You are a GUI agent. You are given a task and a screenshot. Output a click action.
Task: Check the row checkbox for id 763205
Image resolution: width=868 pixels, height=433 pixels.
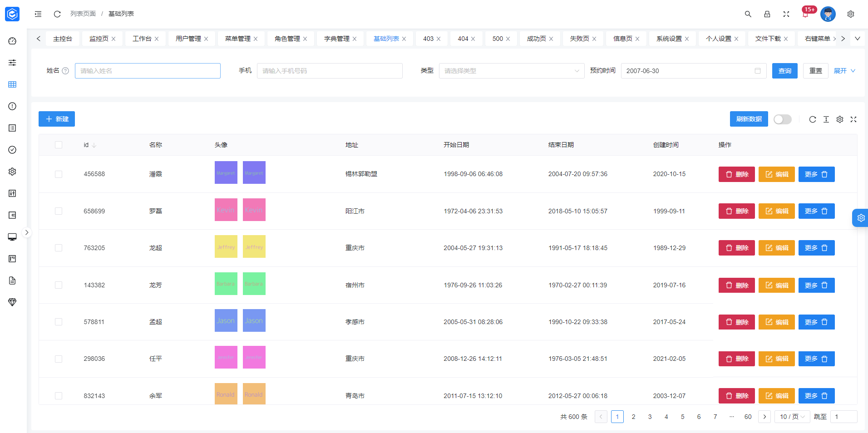click(x=59, y=248)
